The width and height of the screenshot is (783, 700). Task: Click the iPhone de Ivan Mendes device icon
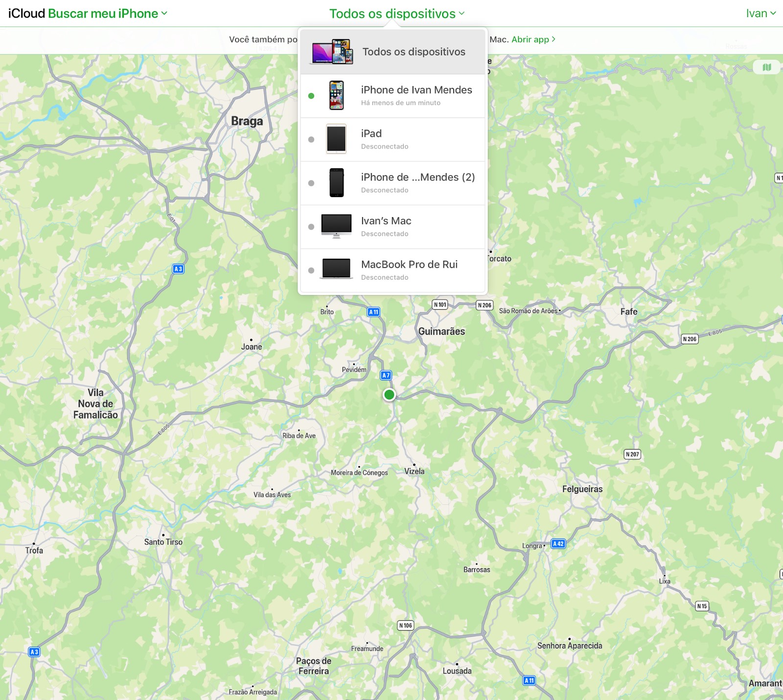(336, 95)
